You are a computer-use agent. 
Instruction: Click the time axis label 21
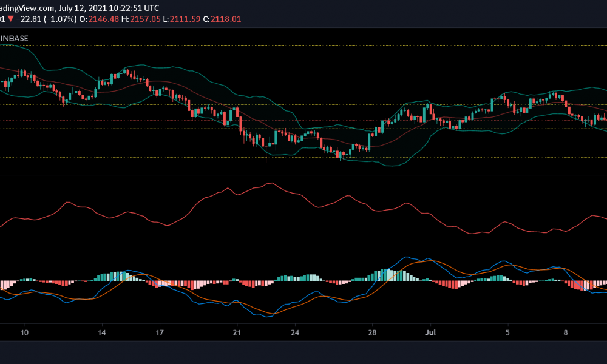tap(237, 332)
